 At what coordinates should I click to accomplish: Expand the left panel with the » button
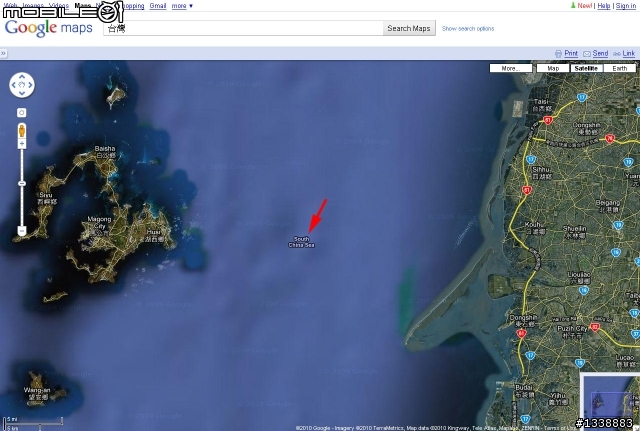pyautogui.click(x=3, y=53)
